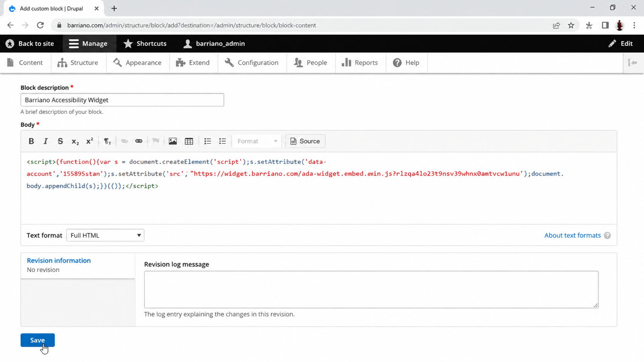Open the barriano_admin user menu
Viewport: 644px width, 362px height.
click(x=214, y=43)
